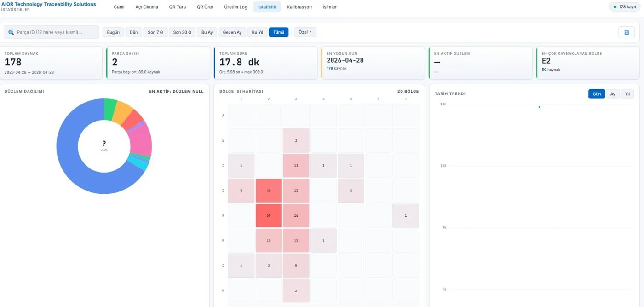Choose the Bu Ay filter
Viewport: 644px width, 307px height.
coord(207,32)
